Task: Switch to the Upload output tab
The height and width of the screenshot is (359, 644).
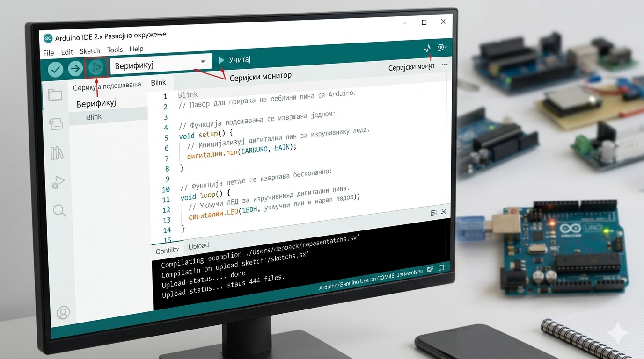Action: (x=198, y=246)
